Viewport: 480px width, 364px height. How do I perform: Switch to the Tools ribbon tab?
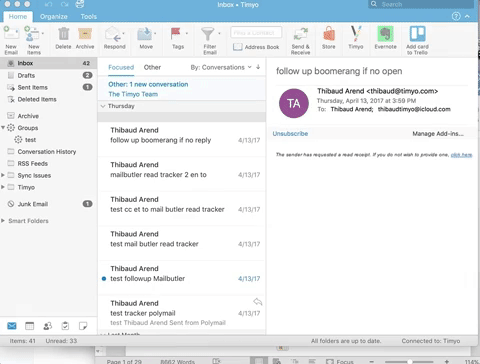(88, 17)
